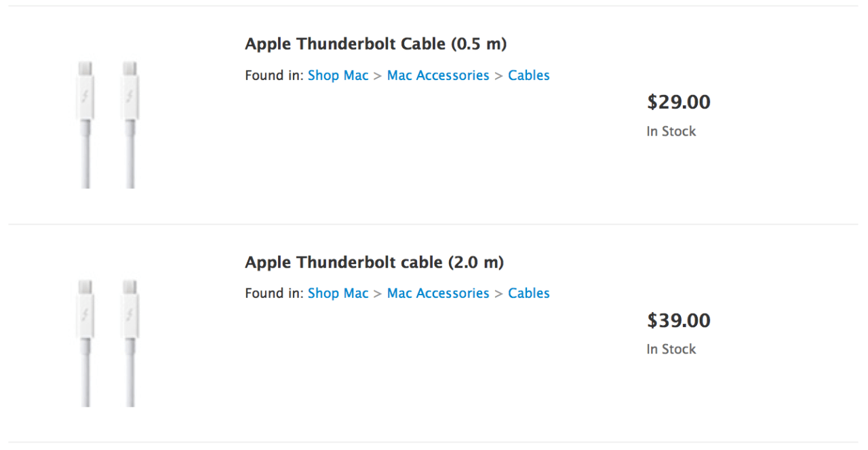Screen dimensions: 868x450
Task: Open the Apple Thunderbolt cable (2.0 m) title
Action: (374, 263)
